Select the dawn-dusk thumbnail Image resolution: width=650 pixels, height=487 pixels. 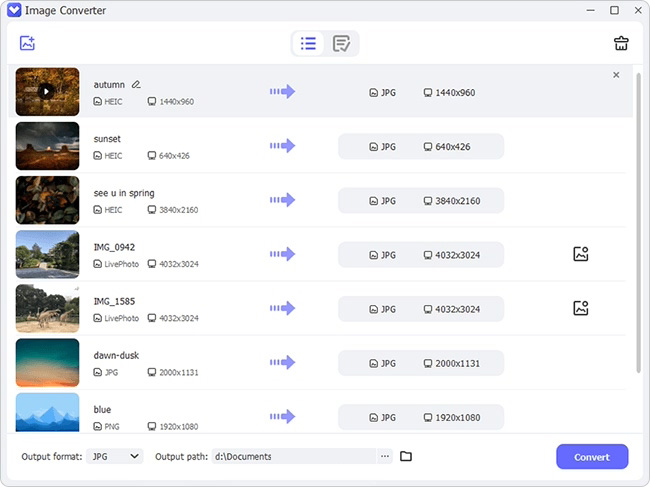(47, 363)
